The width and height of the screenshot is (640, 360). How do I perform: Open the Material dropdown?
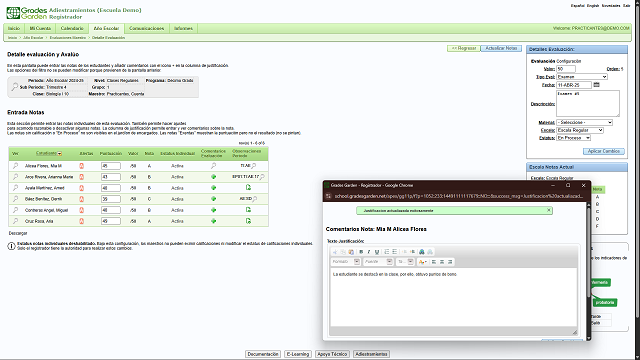(x=584, y=122)
